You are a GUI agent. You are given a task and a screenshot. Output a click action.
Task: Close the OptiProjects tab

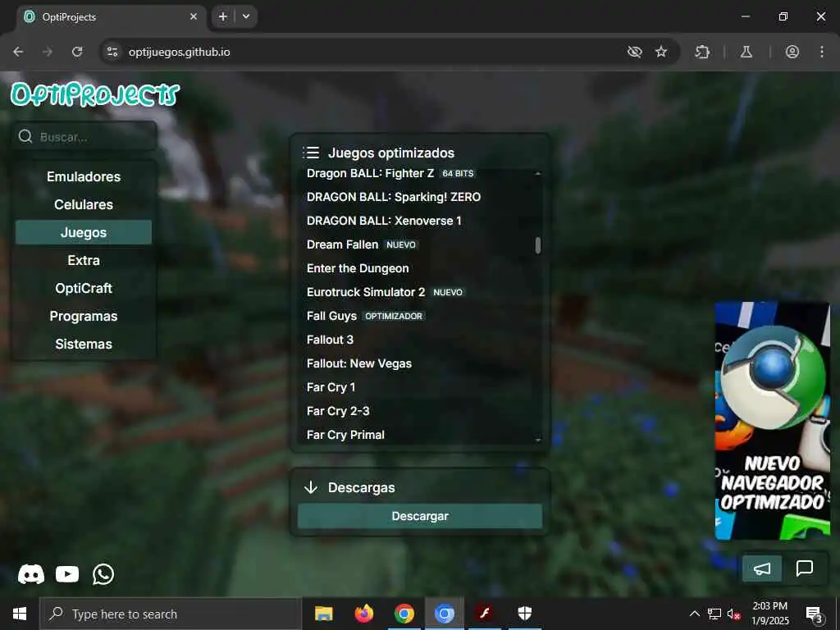194,16
